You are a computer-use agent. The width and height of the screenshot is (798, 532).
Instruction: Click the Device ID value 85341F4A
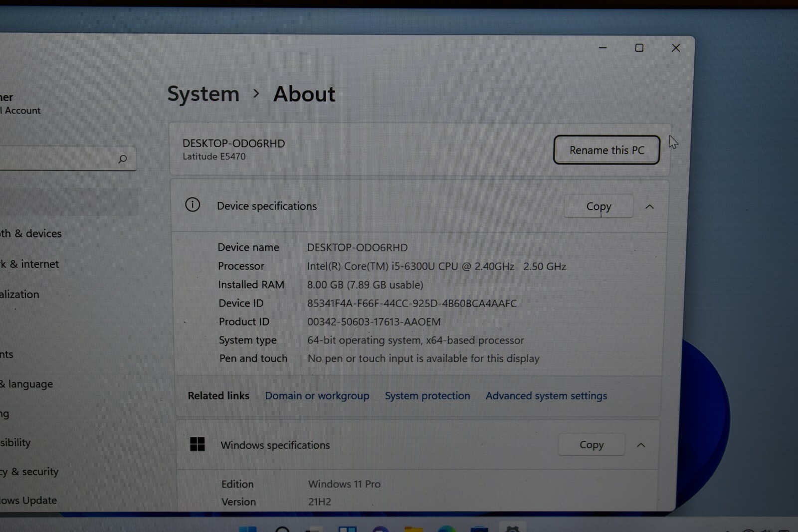tap(411, 303)
